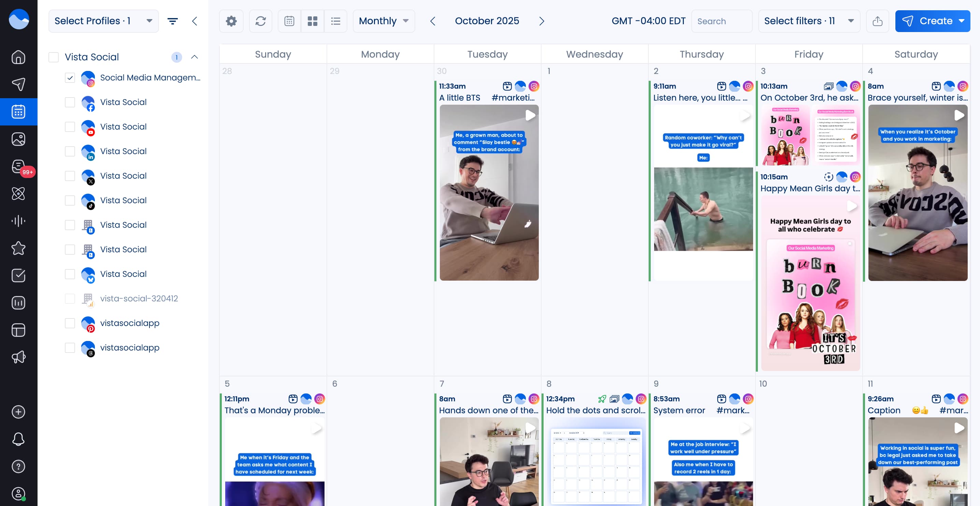Open the Reports sidebar icon

coord(18,303)
